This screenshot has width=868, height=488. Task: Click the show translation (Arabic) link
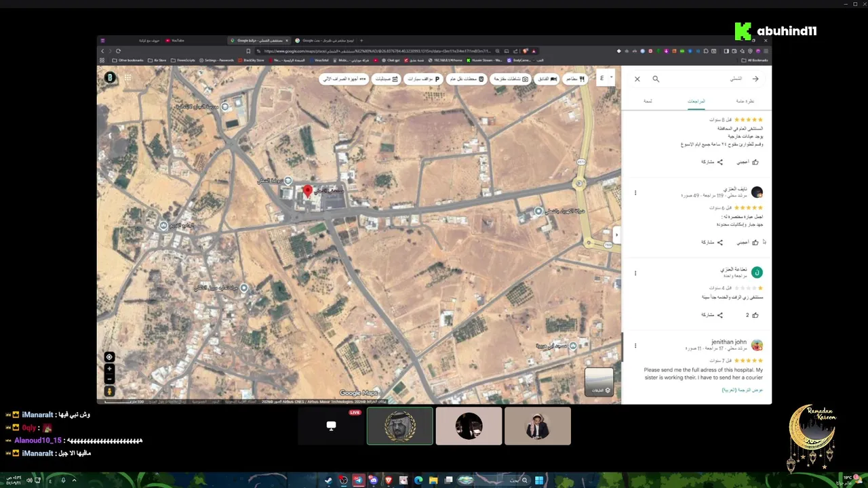pyautogui.click(x=742, y=390)
